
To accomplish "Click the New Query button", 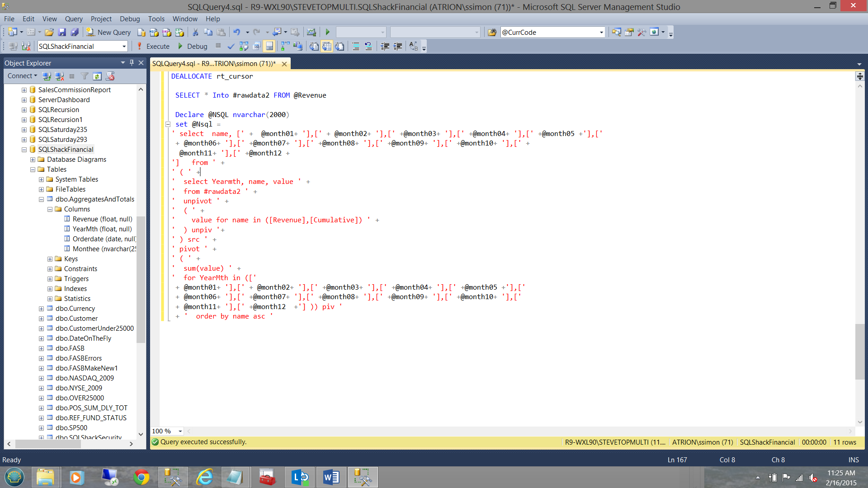I will click(x=109, y=32).
